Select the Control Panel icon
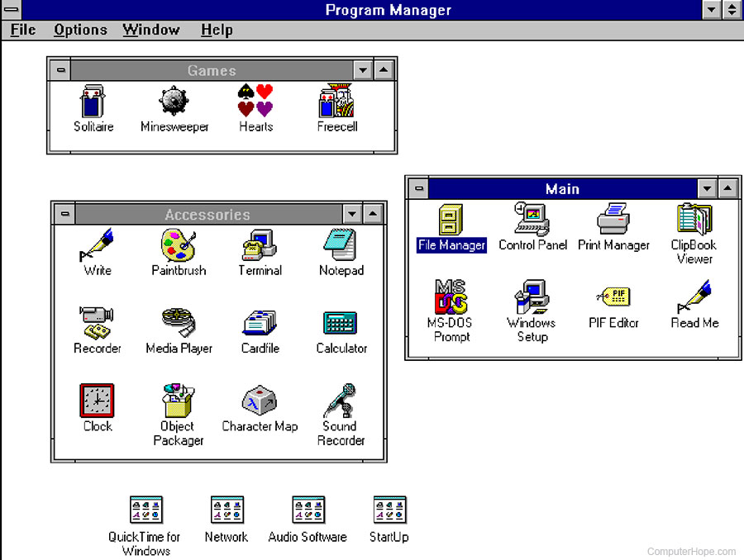The width and height of the screenshot is (744, 560). [532, 219]
